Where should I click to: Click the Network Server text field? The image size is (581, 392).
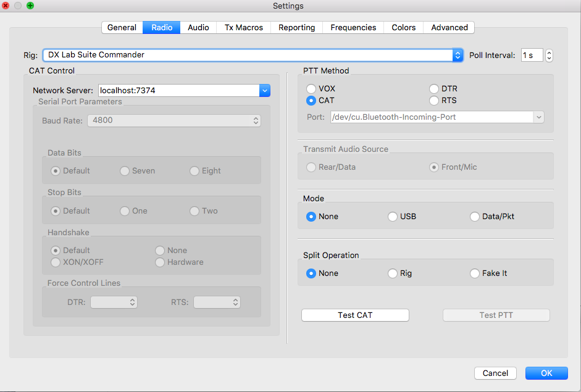[178, 90]
